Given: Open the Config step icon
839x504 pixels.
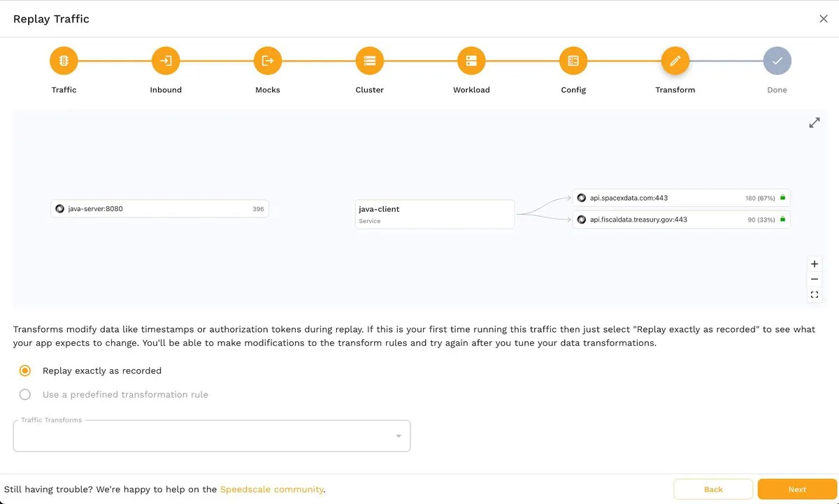Looking at the screenshot, I should [x=573, y=61].
